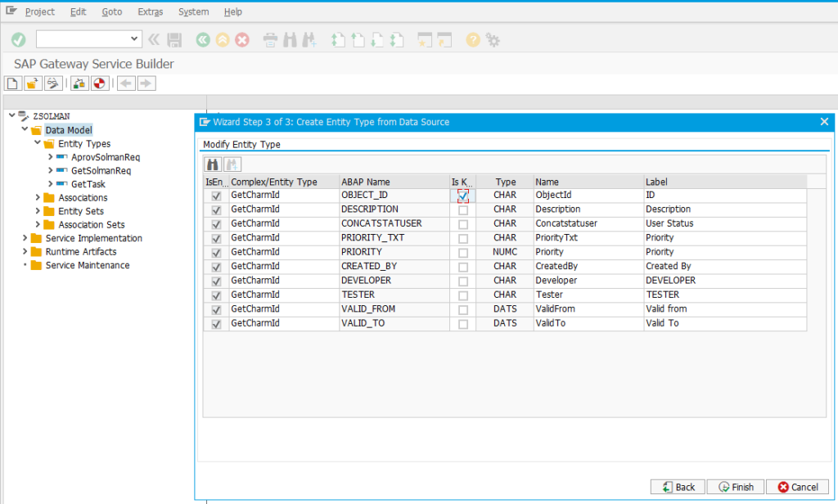This screenshot has height=504, width=838.
Task: Click the Finish button
Action: click(x=736, y=487)
